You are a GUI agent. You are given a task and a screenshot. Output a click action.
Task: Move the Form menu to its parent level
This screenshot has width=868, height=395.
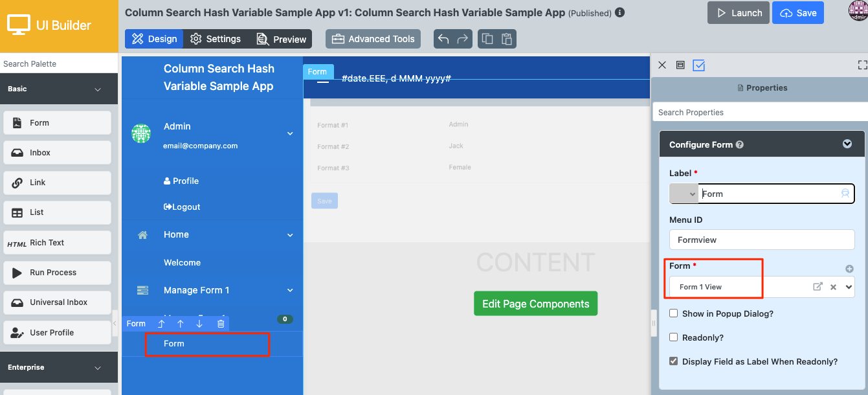[161, 324]
